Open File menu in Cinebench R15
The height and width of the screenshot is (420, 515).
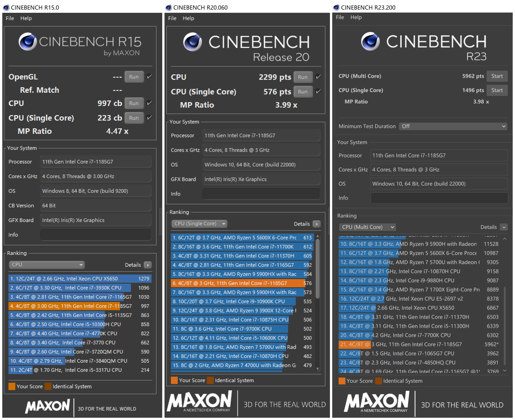(x=10, y=18)
